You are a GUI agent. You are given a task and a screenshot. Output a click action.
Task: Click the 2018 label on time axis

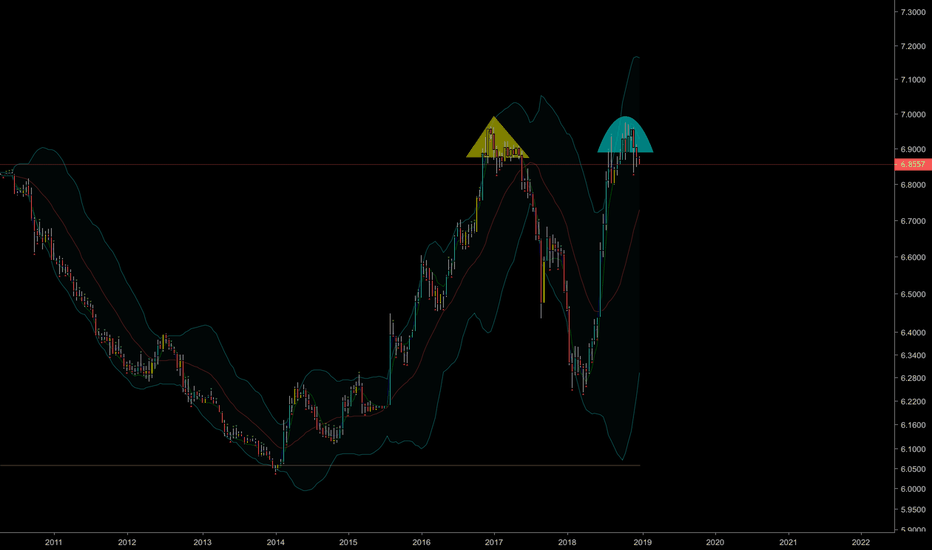568,542
